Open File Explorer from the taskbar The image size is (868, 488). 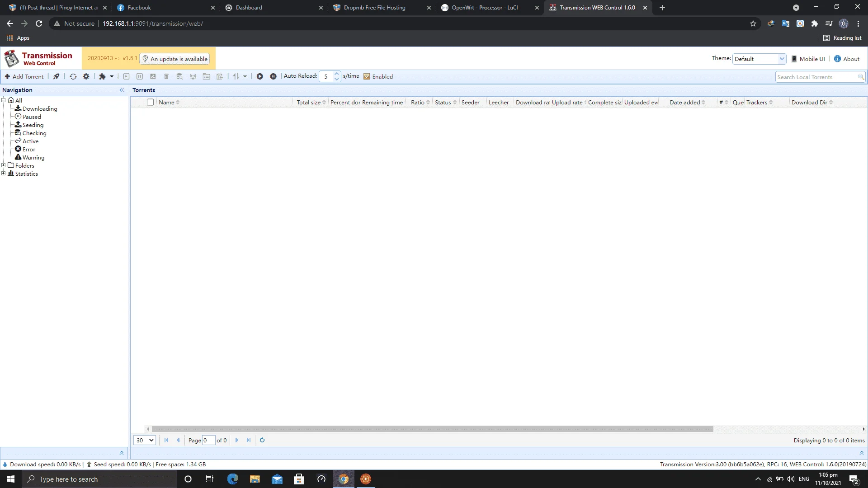tap(255, 479)
